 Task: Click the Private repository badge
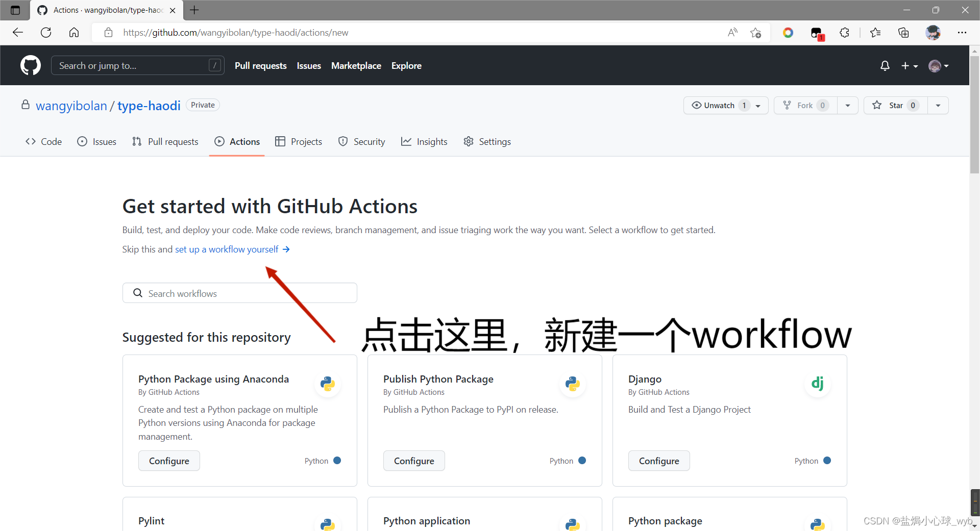click(203, 105)
